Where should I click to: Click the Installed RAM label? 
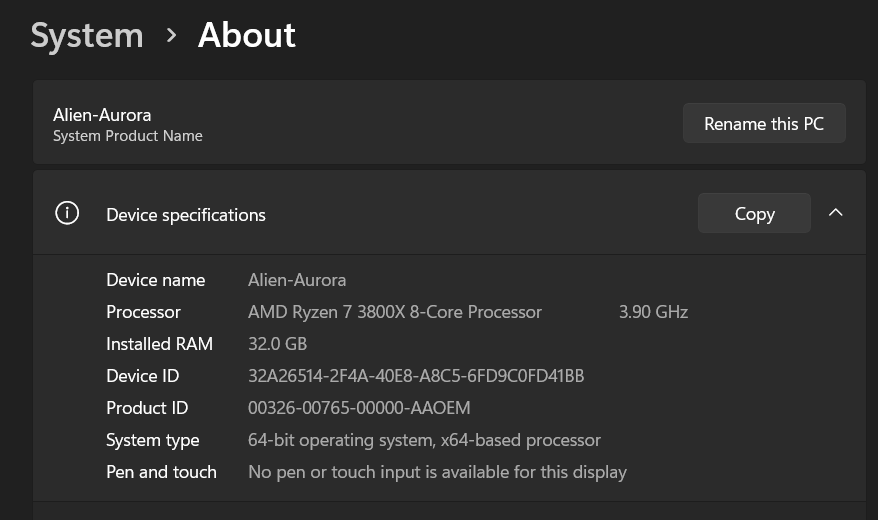click(160, 344)
